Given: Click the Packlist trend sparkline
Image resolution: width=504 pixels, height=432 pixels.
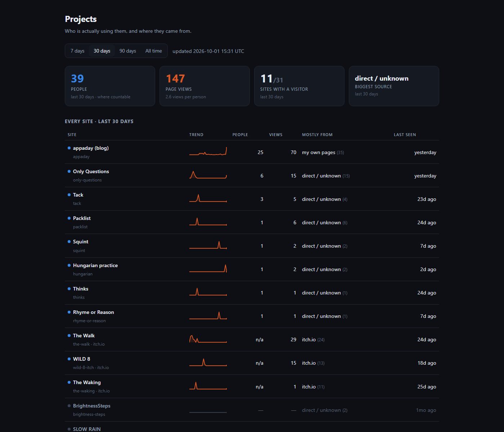Looking at the screenshot, I should 208,221.
